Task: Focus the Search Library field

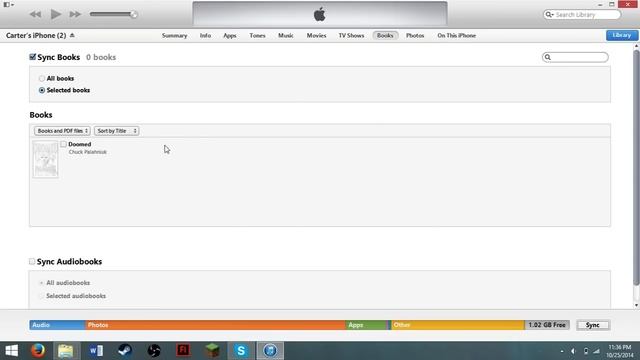Action: click(x=582, y=15)
